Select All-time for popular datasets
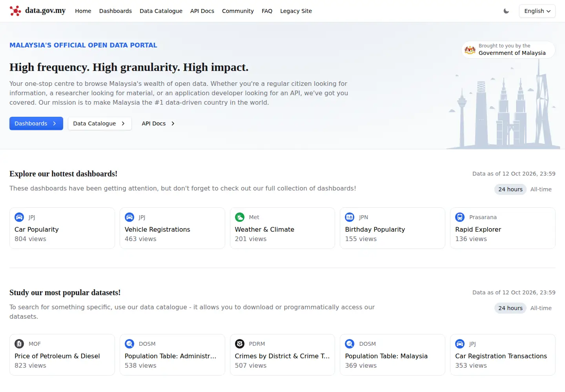This screenshot has height=392, width=565. pyautogui.click(x=541, y=308)
